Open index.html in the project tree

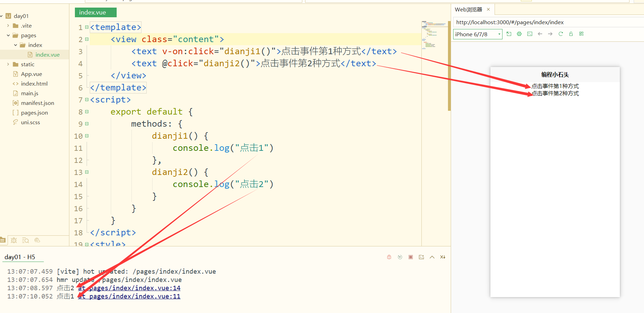click(x=34, y=84)
